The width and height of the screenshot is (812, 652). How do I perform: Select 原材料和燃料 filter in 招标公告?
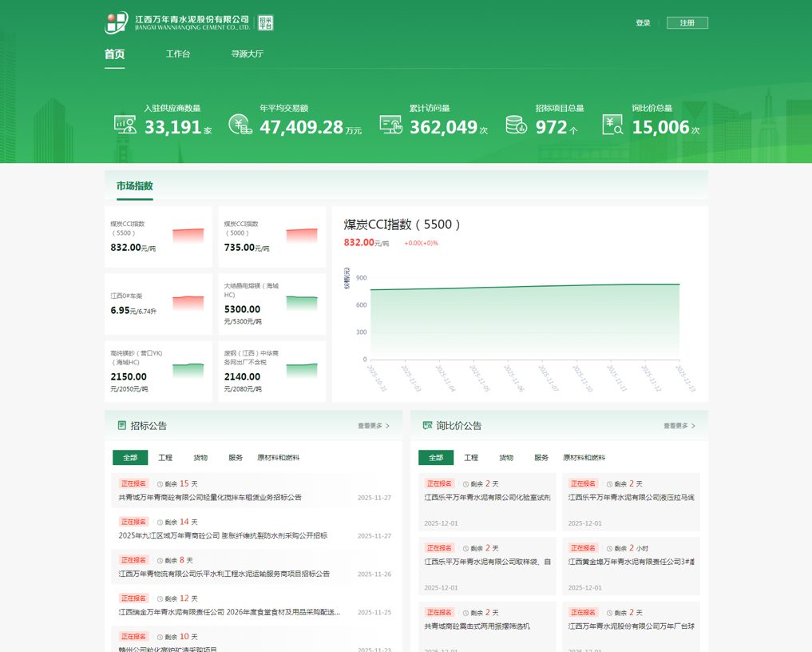279,458
